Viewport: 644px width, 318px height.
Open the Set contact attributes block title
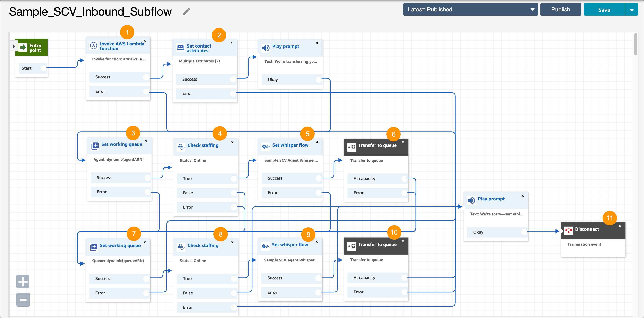click(199, 48)
